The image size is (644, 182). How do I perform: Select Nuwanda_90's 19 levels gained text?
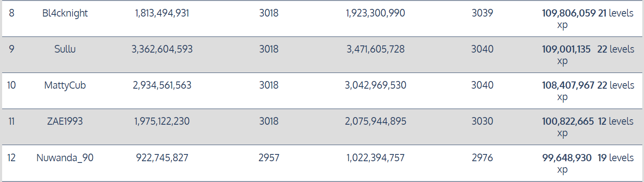click(616, 158)
